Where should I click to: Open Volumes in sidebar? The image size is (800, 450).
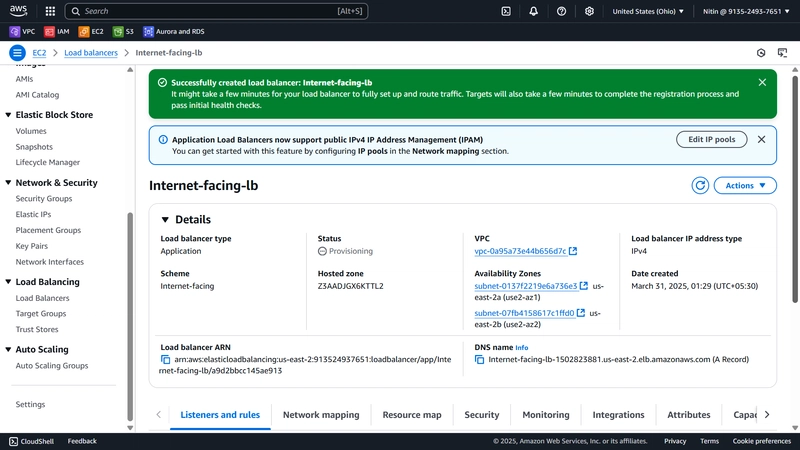coord(31,131)
